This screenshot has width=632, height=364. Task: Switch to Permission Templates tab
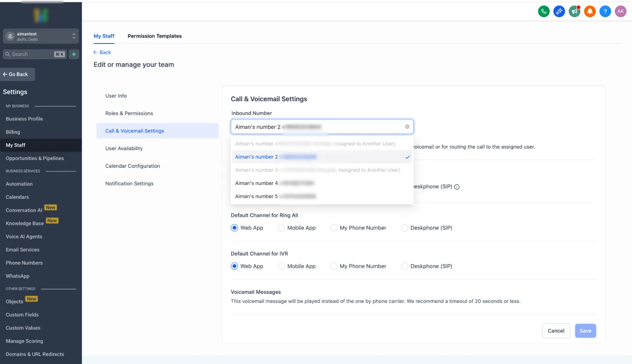[155, 36]
